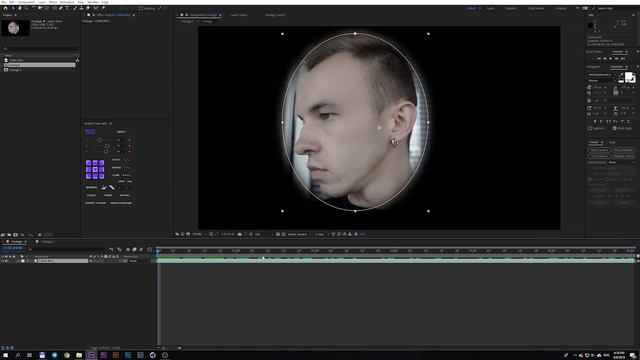The image size is (640, 360).
Task: Toggle video visibility eye of the timeline layer
Action: point(2,261)
